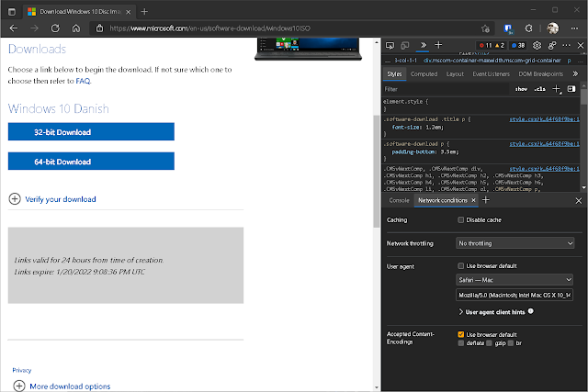This screenshot has height=392, width=588.
Task: Toggle the br encoding checkbox
Action: click(x=511, y=343)
